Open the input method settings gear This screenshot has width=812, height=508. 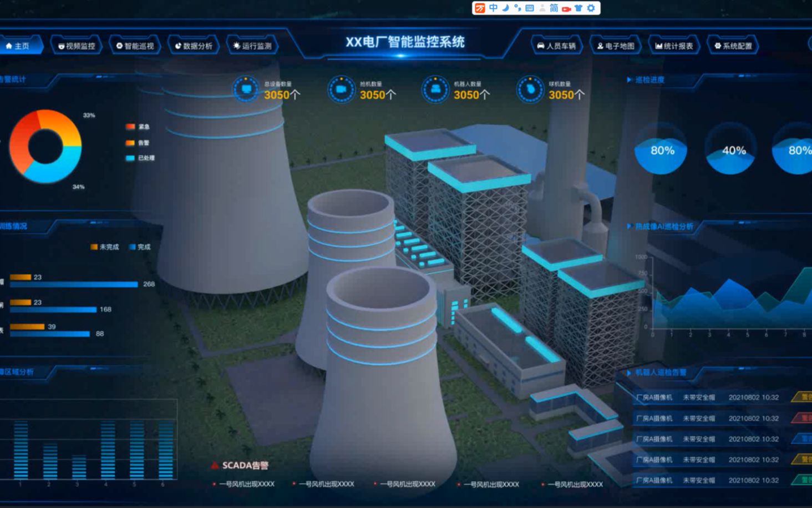(591, 8)
